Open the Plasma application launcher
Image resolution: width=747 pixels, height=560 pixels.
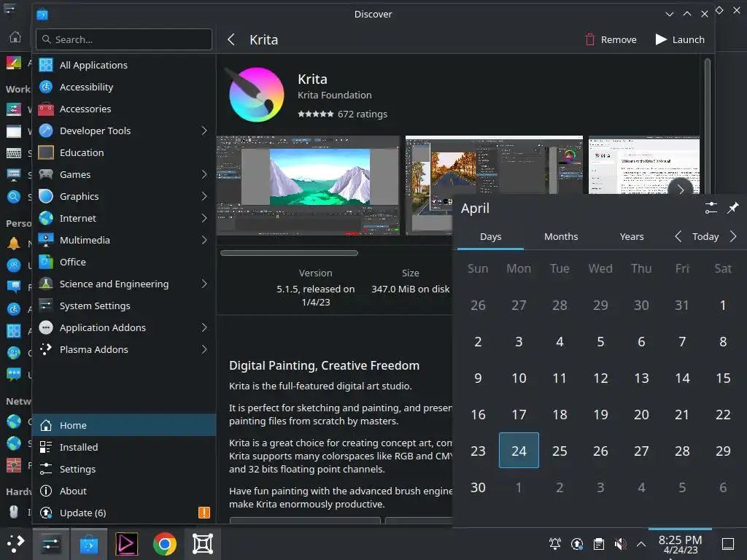click(x=16, y=543)
